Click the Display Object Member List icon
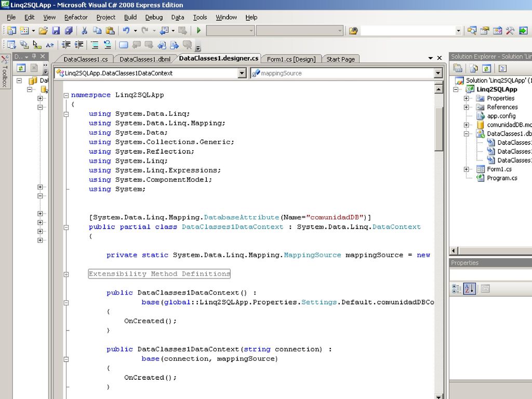 (x=11, y=45)
